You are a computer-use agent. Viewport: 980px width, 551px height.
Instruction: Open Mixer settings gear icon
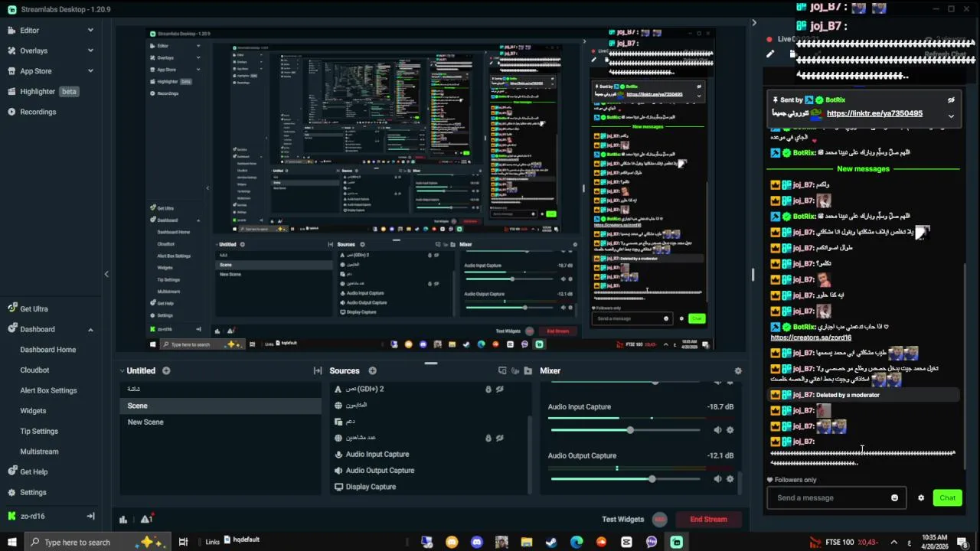738,370
